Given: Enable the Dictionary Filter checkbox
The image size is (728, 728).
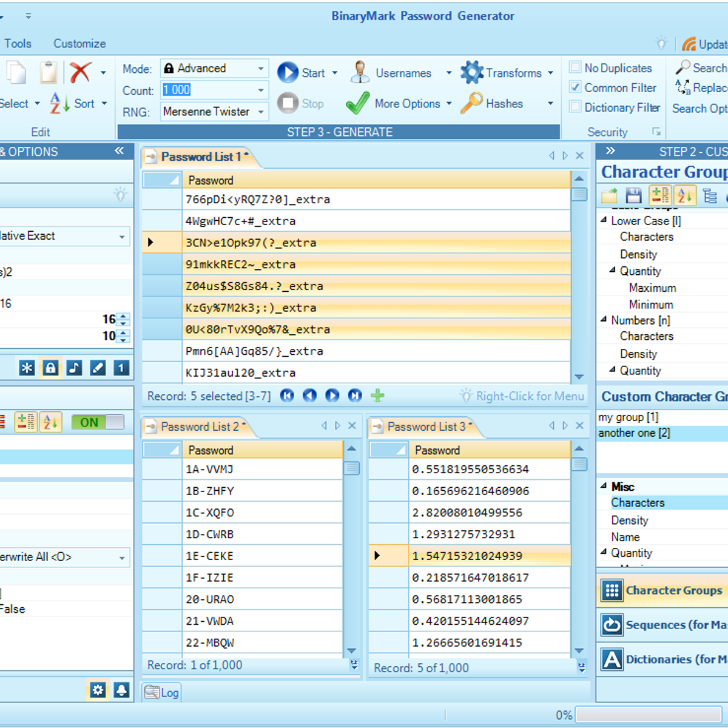Looking at the screenshot, I should (x=575, y=107).
